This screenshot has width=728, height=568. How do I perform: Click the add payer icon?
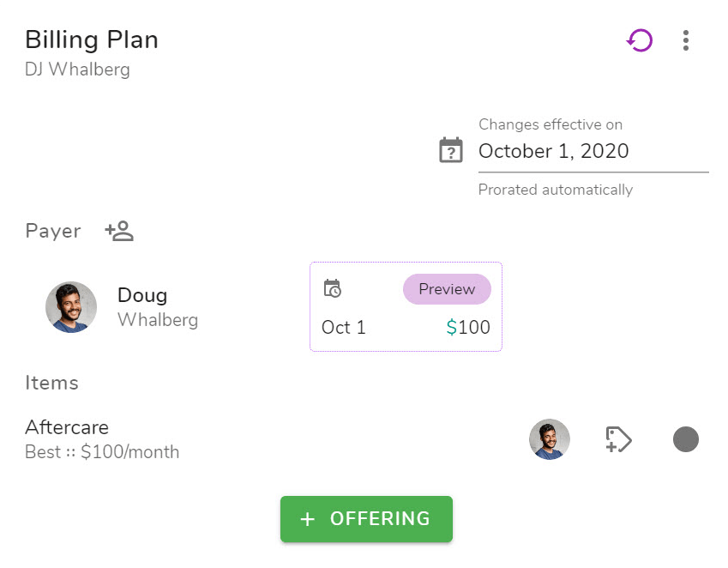[119, 231]
